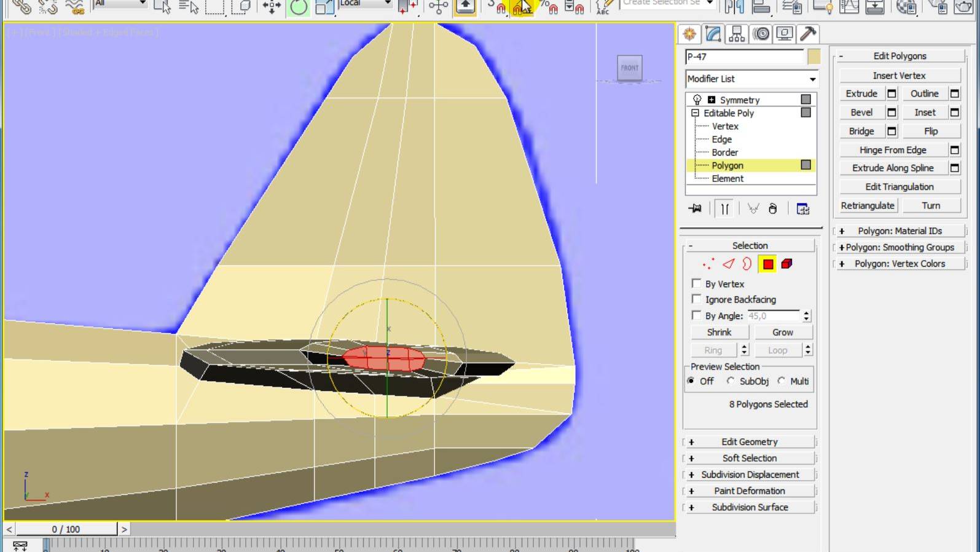Click the Select by Name tool
Screen dimensions: 980x552
[x=189, y=7]
